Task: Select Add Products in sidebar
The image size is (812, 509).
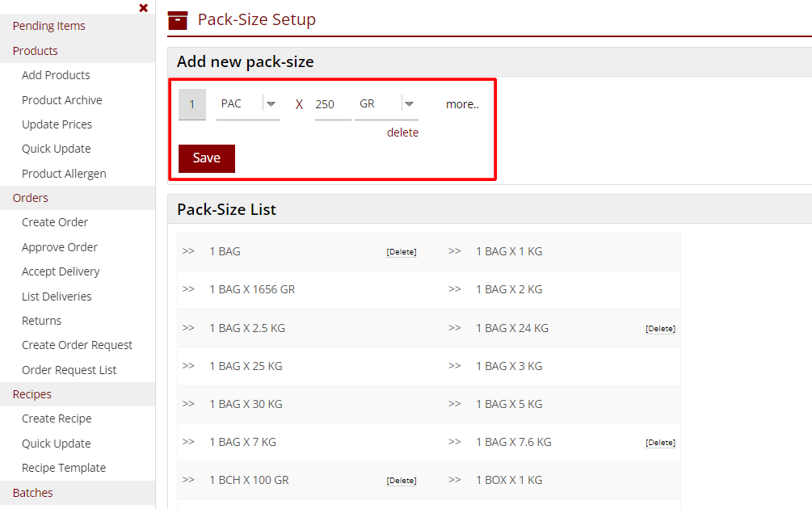Action: click(x=56, y=75)
